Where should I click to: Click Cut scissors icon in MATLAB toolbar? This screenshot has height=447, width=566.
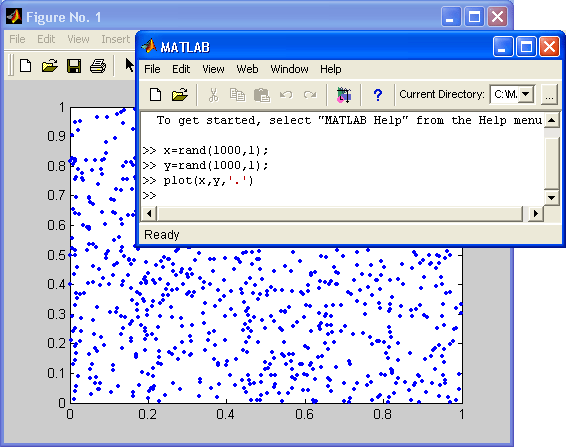(x=213, y=95)
